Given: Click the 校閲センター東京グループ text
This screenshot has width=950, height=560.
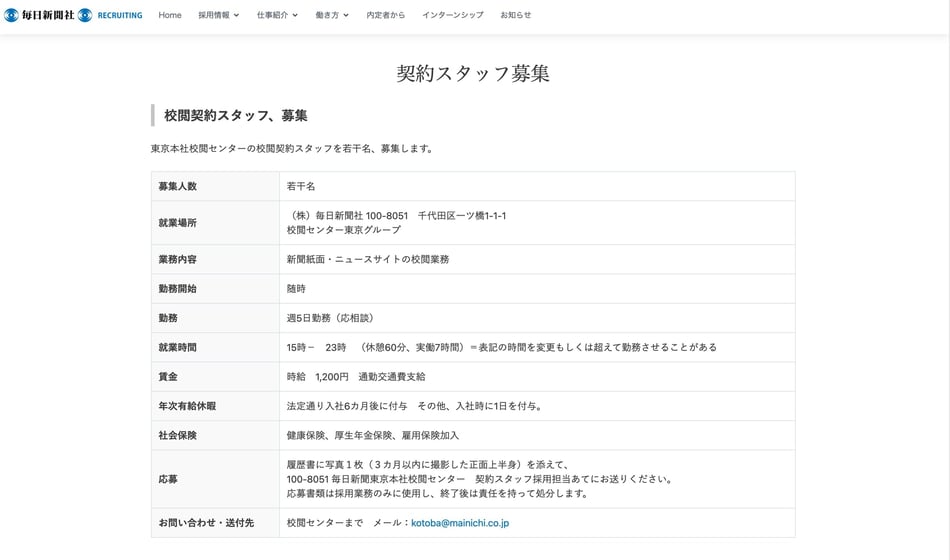Looking at the screenshot, I should (x=344, y=230).
